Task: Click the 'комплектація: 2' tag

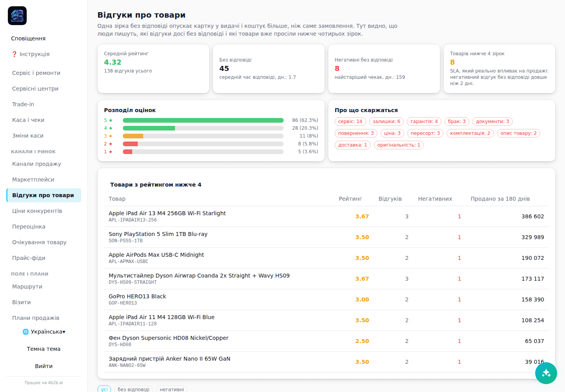Action: coord(470,133)
